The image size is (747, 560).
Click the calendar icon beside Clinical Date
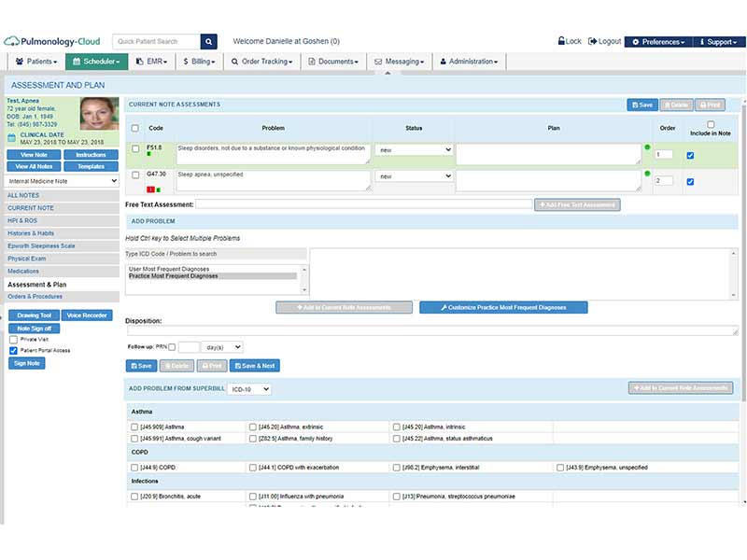pos(12,138)
